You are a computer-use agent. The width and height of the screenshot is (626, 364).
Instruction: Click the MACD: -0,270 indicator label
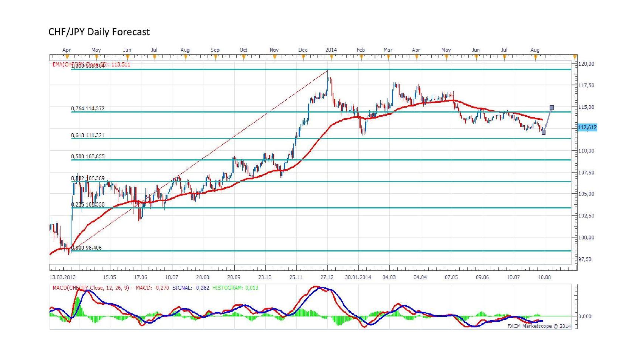(x=152, y=288)
